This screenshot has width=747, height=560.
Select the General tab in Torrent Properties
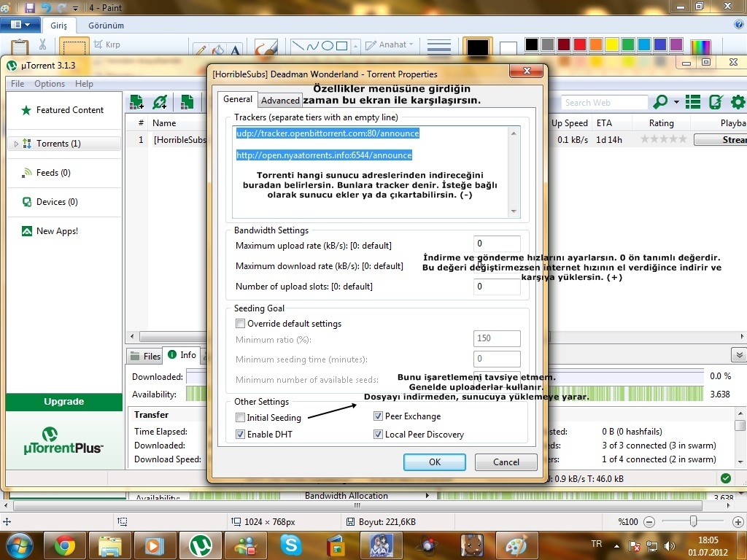(238, 99)
